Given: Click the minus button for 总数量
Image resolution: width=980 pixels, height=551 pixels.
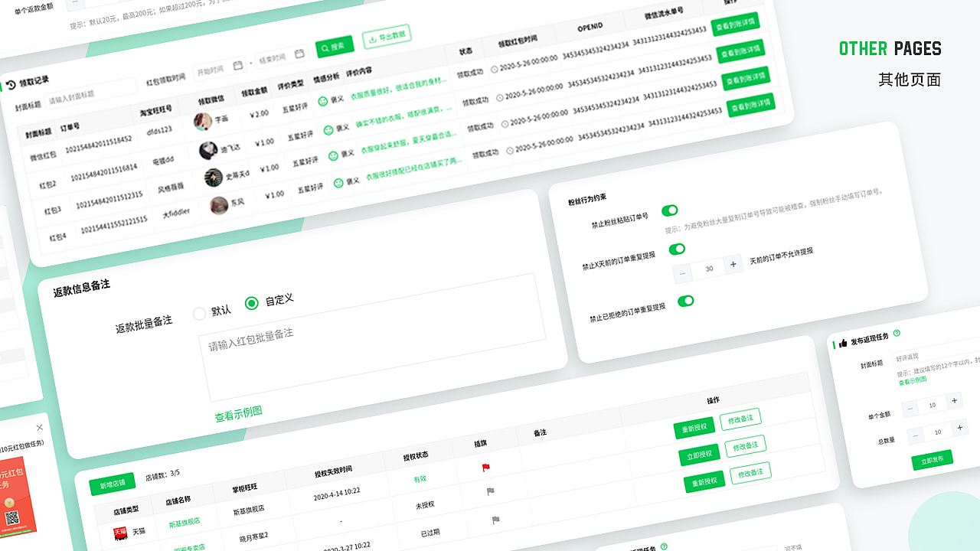Looking at the screenshot, I should 916,435.
